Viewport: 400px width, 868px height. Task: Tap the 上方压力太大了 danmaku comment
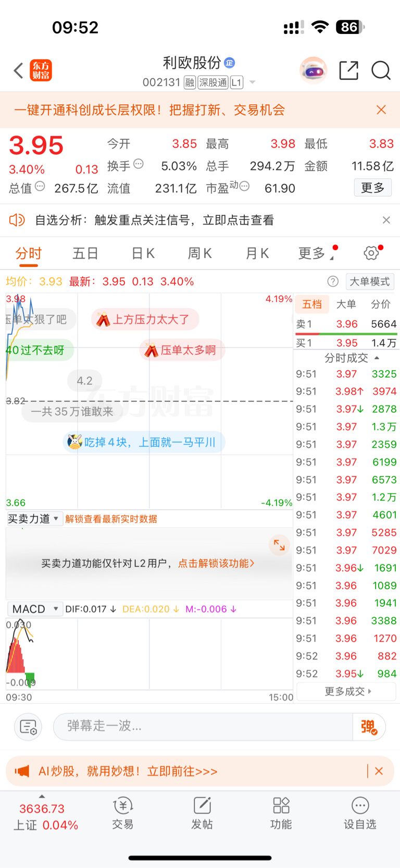(x=145, y=319)
